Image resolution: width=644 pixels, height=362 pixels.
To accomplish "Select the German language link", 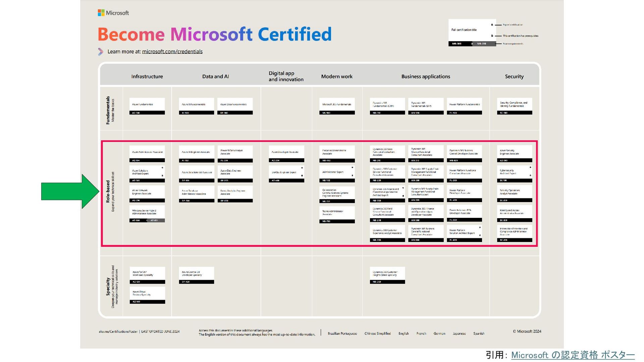I will (439, 334).
